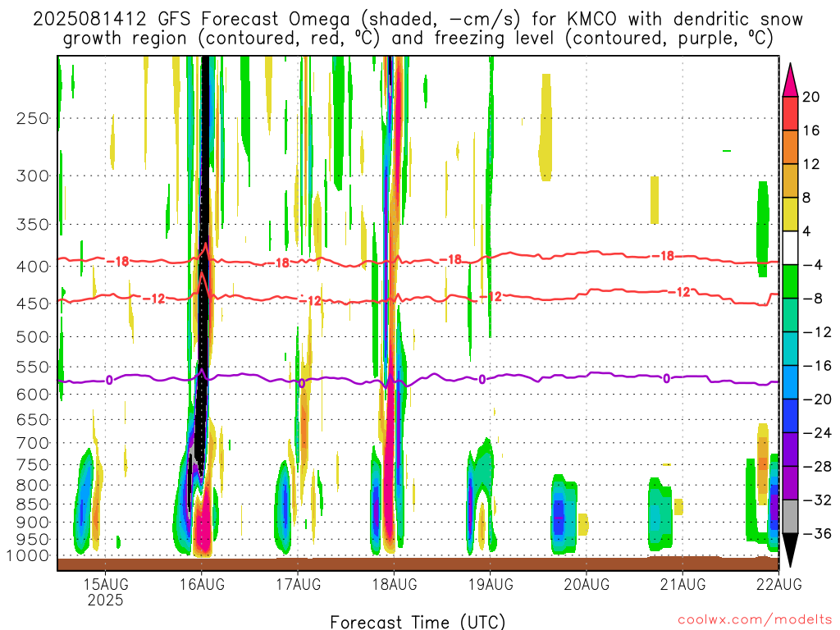
Task: Select the gray -32 to -36 colorbar segment
Action: click(x=790, y=517)
